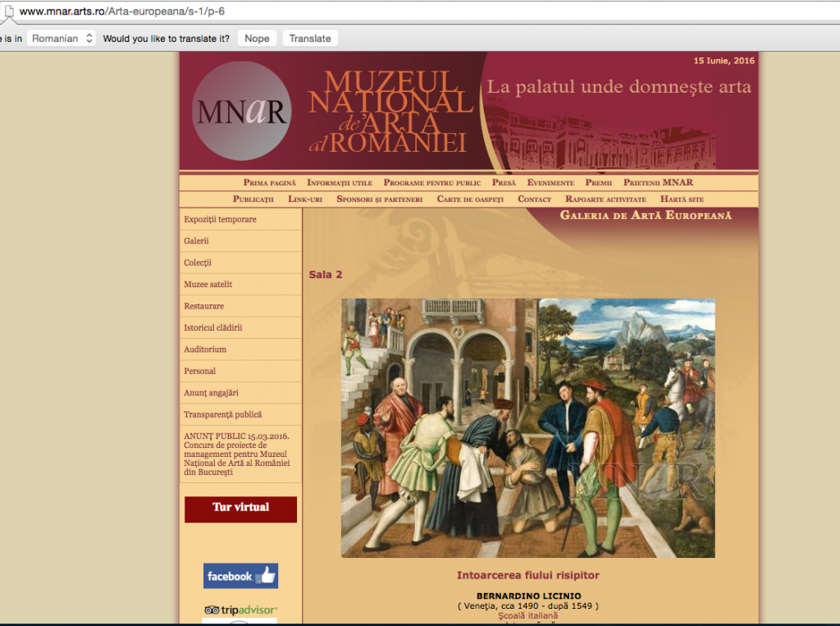
Task: Dismiss translation with Nope button
Action: (x=257, y=38)
